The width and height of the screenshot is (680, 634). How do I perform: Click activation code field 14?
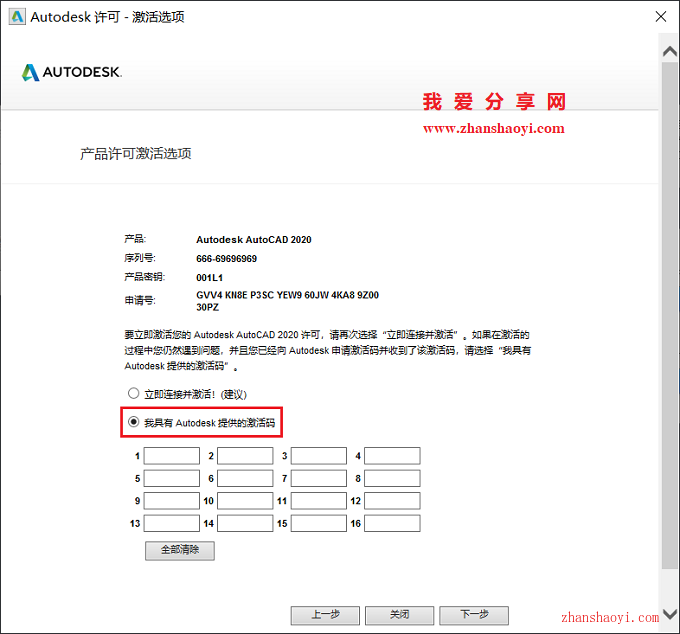click(x=245, y=523)
